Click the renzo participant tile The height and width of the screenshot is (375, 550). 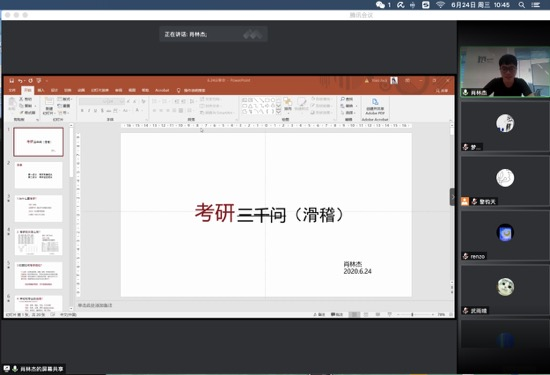[x=505, y=235]
